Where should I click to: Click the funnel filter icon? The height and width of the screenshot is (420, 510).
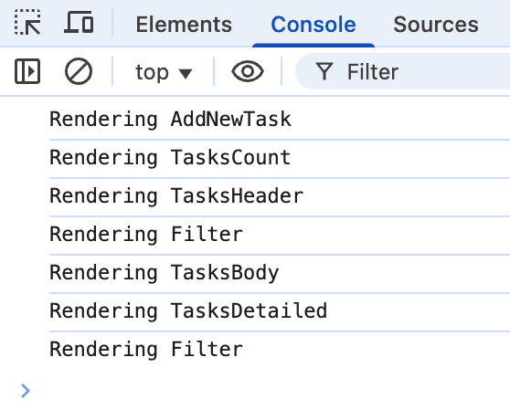324,71
